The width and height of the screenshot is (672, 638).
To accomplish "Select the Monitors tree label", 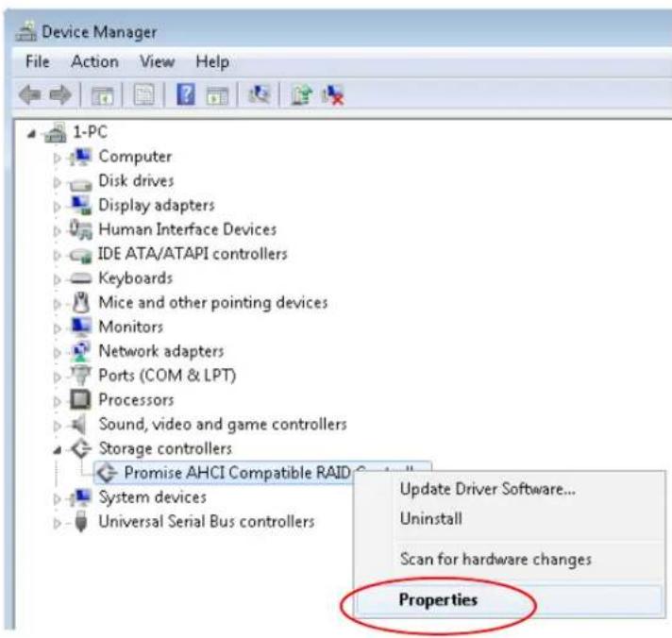I will coord(130,327).
